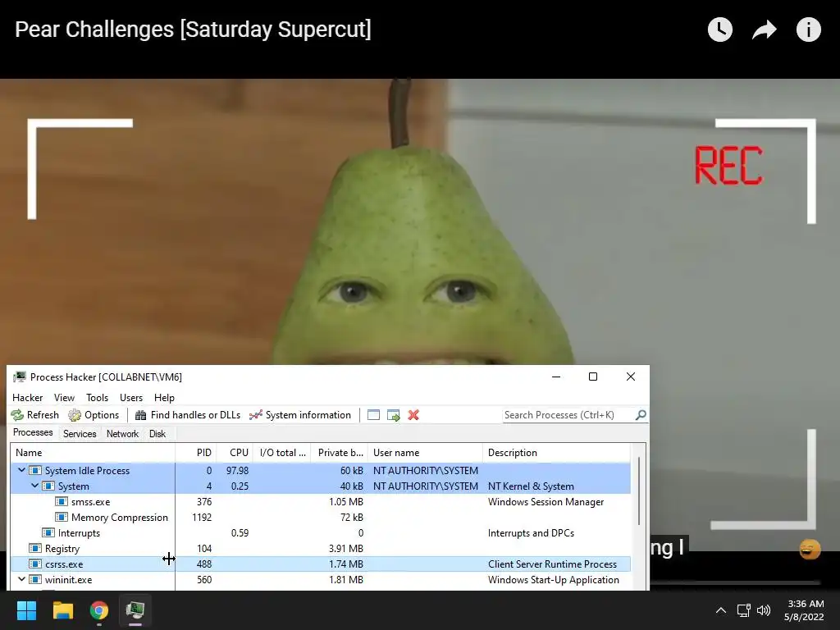Screen dimensions: 840x630
Task: Click the process list vertical scrollbar
Action: point(638,491)
